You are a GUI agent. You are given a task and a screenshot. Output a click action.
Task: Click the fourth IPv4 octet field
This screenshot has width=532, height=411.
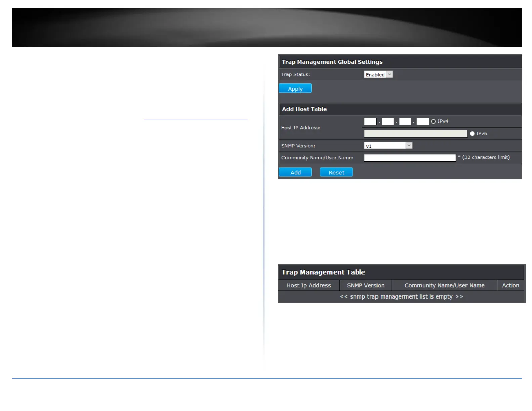pos(423,121)
